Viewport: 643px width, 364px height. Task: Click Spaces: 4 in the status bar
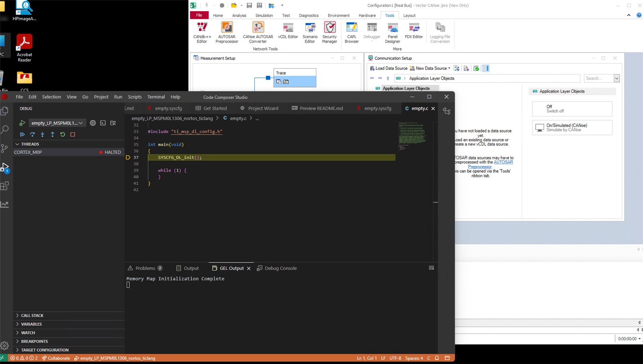[x=414, y=358]
